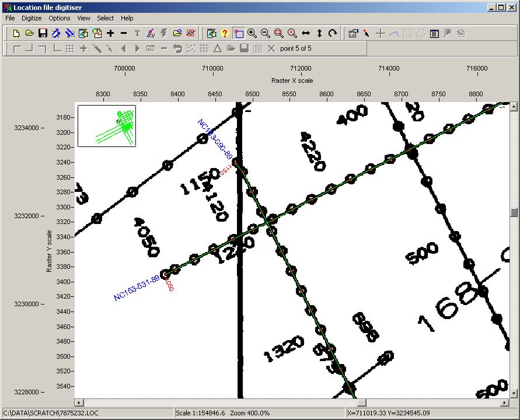Toggle the red rectangle selection frame tool
The image size is (520, 420).
[x=240, y=33]
